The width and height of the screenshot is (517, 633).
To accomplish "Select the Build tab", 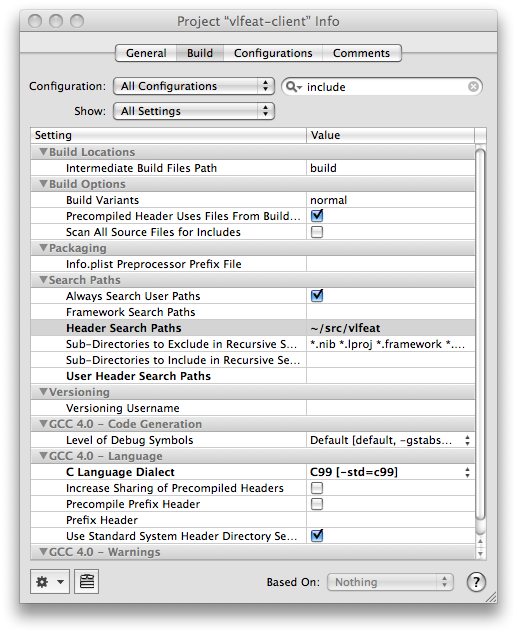I will 200,53.
